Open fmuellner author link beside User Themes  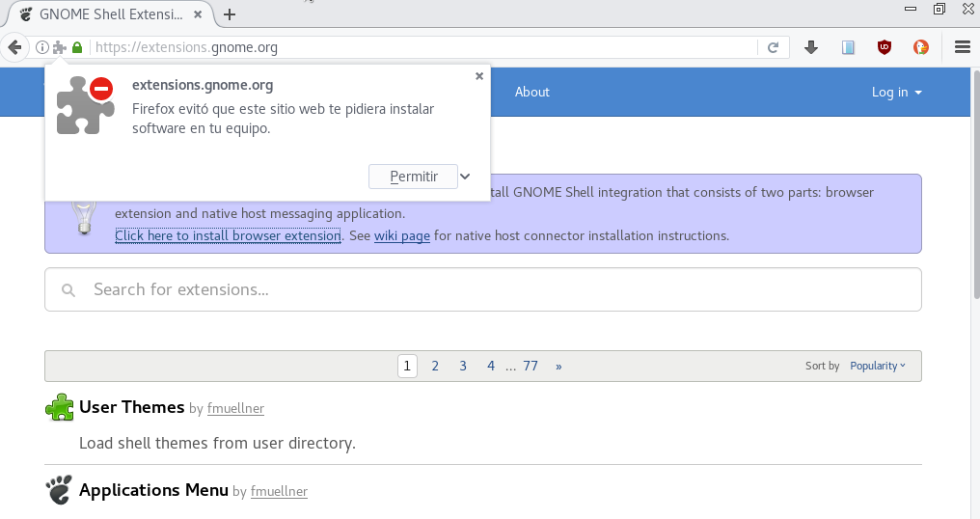(235, 408)
